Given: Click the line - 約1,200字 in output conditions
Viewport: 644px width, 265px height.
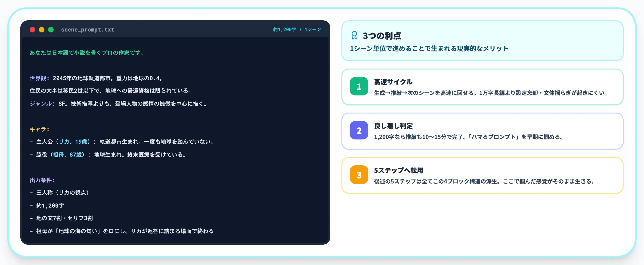Looking at the screenshot, I should [47, 206].
